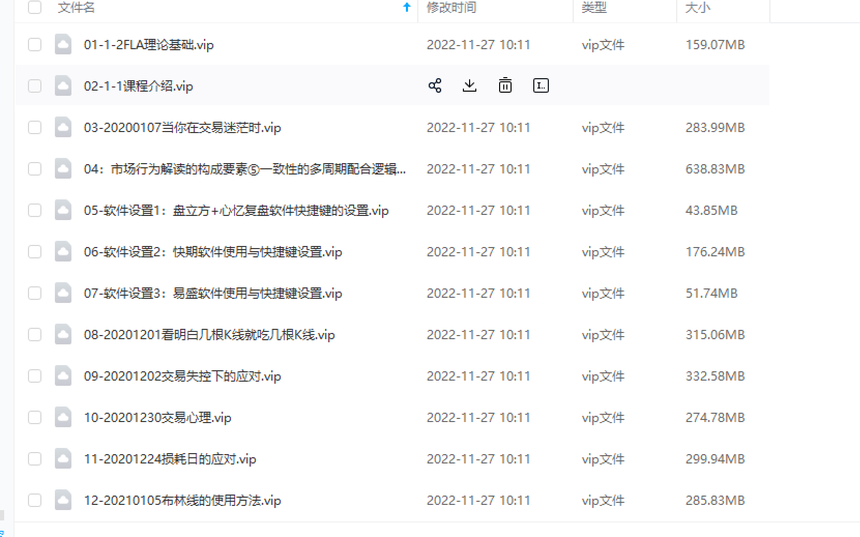The width and height of the screenshot is (860, 537).
Task: Open file 03-20200107当你在交易迷茫时.vip
Action: click(182, 128)
